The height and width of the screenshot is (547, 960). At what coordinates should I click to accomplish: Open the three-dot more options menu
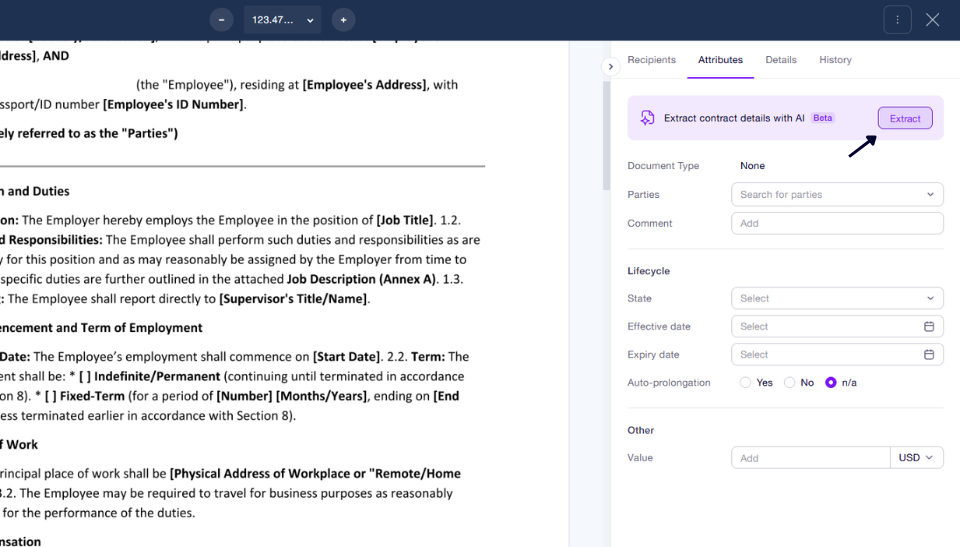pyautogui.click(x=898, y=20)
